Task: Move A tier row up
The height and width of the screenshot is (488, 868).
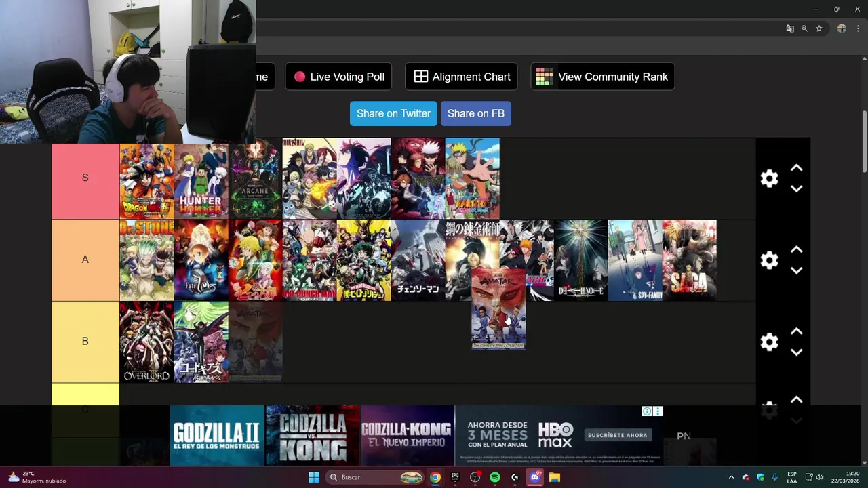Action: pyautogui.click(x=796, y=249)
